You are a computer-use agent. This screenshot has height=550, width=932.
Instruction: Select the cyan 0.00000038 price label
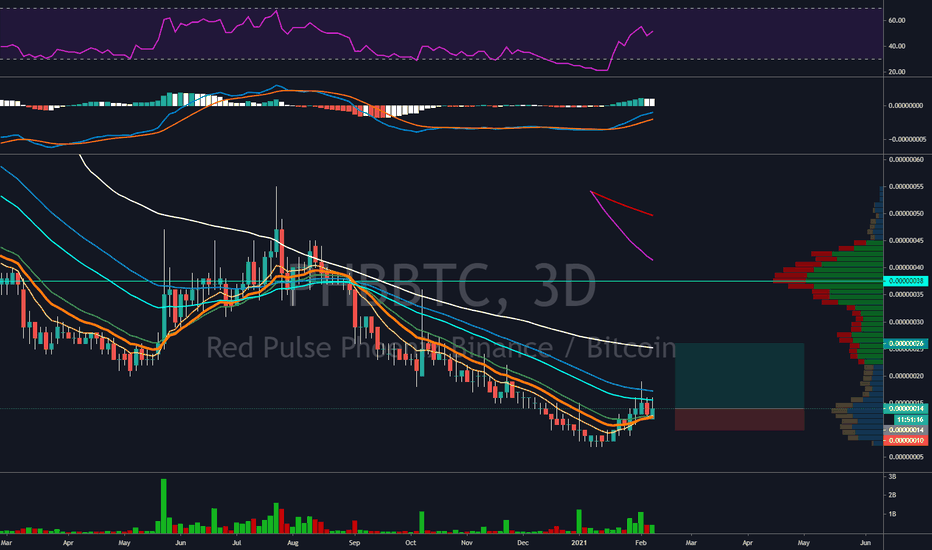[x=906, y=281]
